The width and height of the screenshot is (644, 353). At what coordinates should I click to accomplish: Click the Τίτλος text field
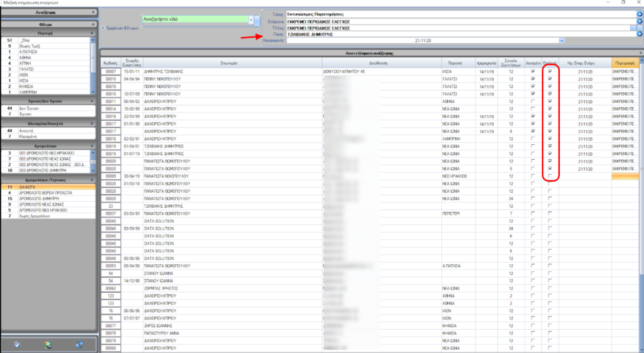coord(453,28)
